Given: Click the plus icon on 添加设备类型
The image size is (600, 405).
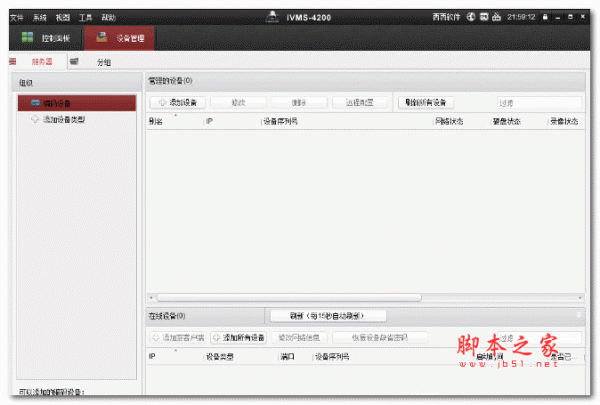Looking at the screenshot, I should (35, 119).
